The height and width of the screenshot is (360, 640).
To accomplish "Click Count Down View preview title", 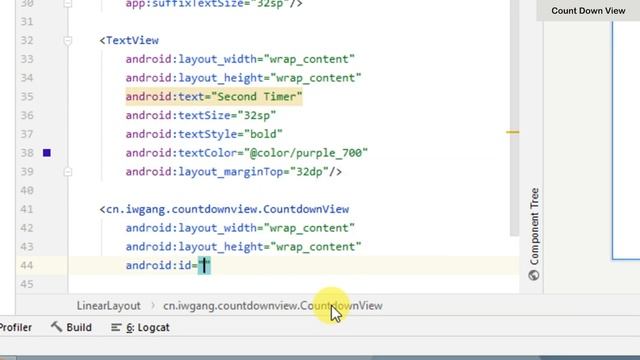I will pyautogui.click(x=588, y=11).
